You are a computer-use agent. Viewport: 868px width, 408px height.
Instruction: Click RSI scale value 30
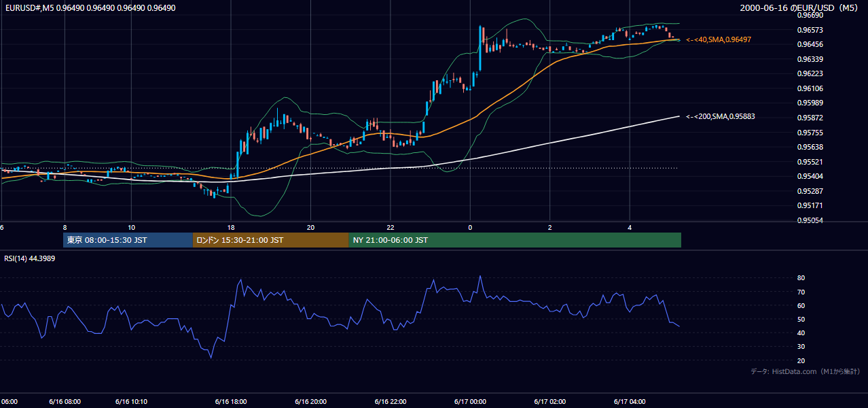[801, 347]
